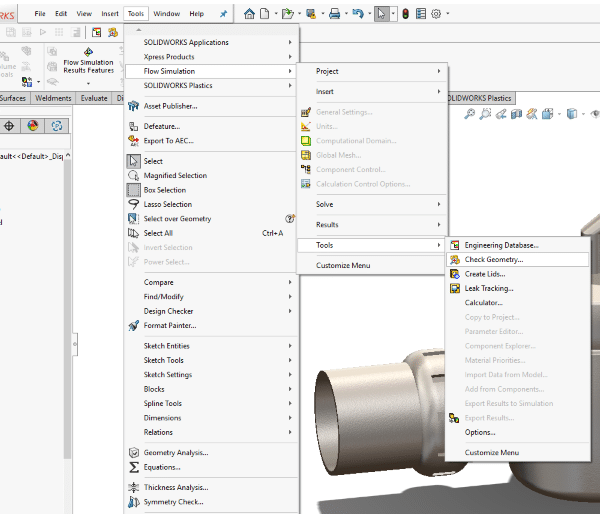600x514 pixels.
Task: Pick the Box Selection tool
Action: [x=164, y=190]
